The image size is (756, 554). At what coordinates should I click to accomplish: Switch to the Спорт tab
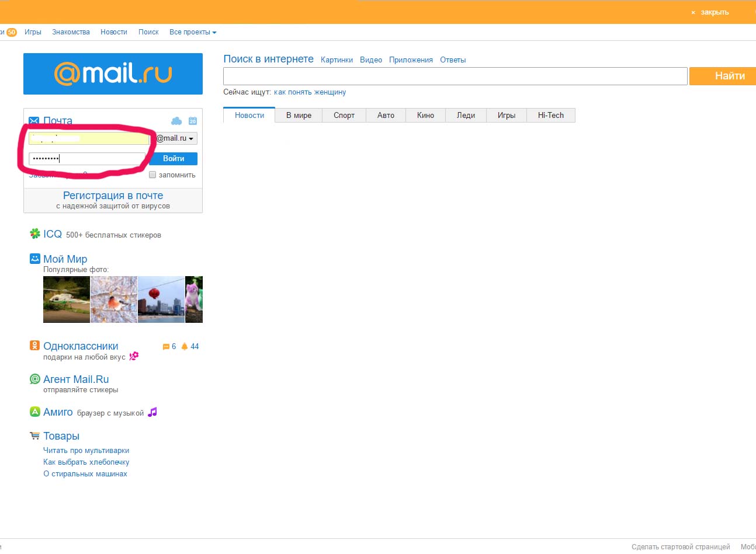coord(344,115)
